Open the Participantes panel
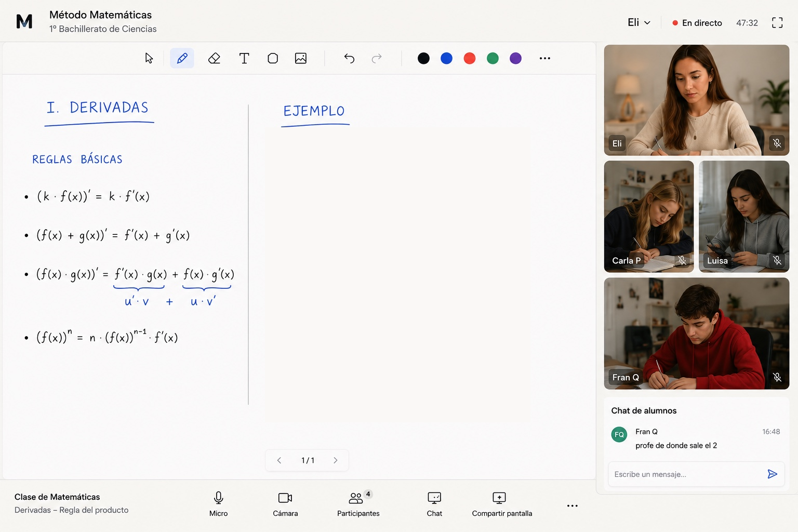This screenshot has height=532, width=798. 358,504
